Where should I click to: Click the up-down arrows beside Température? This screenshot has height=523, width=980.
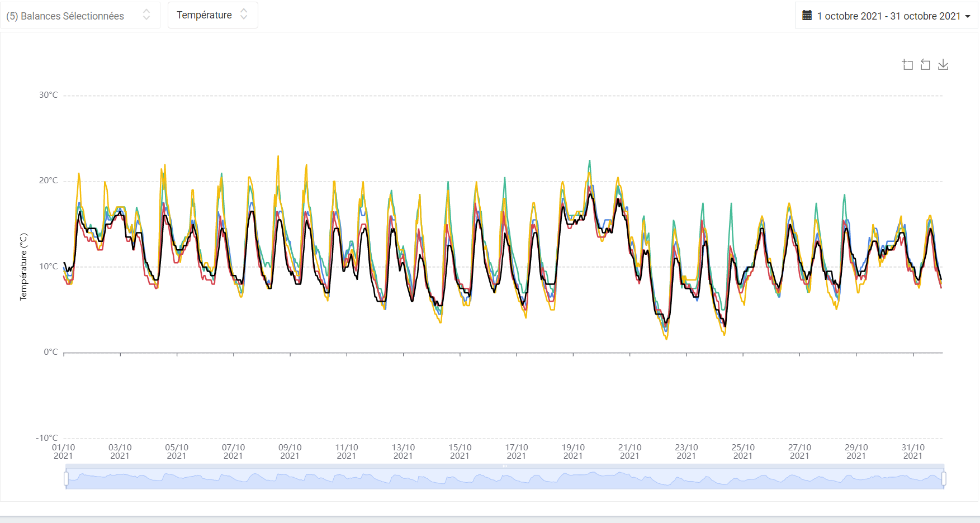pos(244,14)
